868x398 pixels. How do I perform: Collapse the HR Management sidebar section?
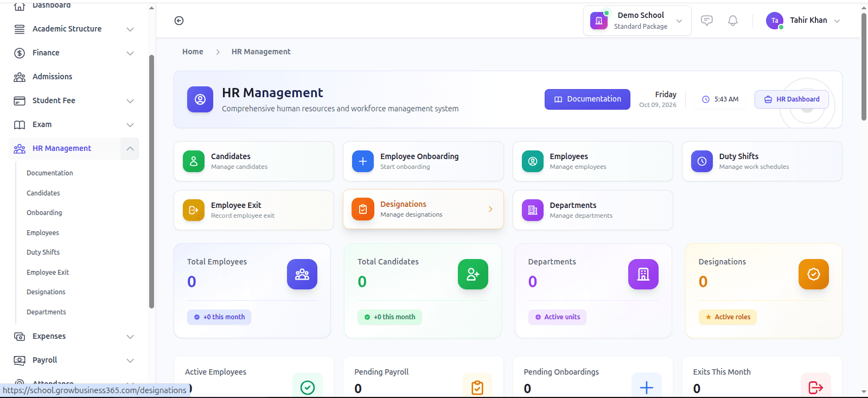point(130,149)
